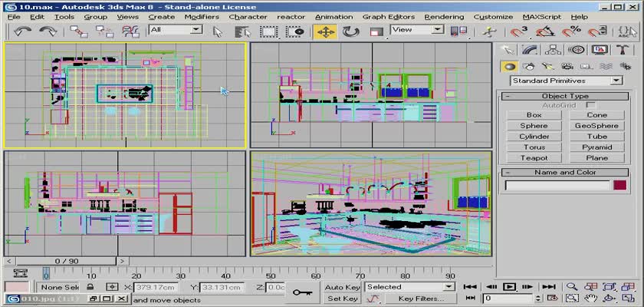The height and width of the screenshot is (307, 644).
Task: Click the Teapot primitive button
Action: [x=534, y=157]
